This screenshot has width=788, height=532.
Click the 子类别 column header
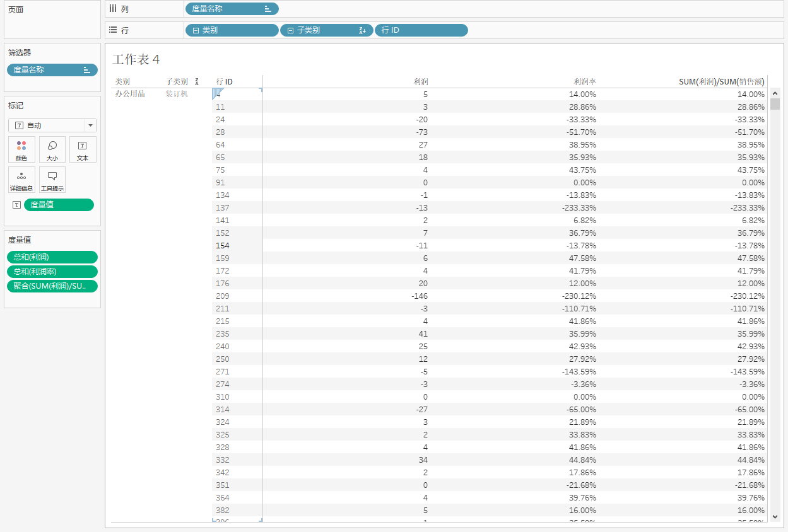(177, 82)
